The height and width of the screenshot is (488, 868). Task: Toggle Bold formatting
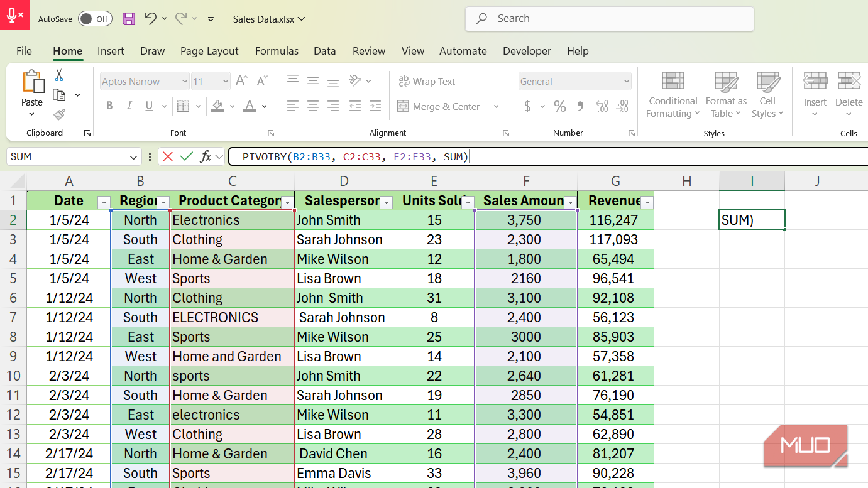coord(109,106)
